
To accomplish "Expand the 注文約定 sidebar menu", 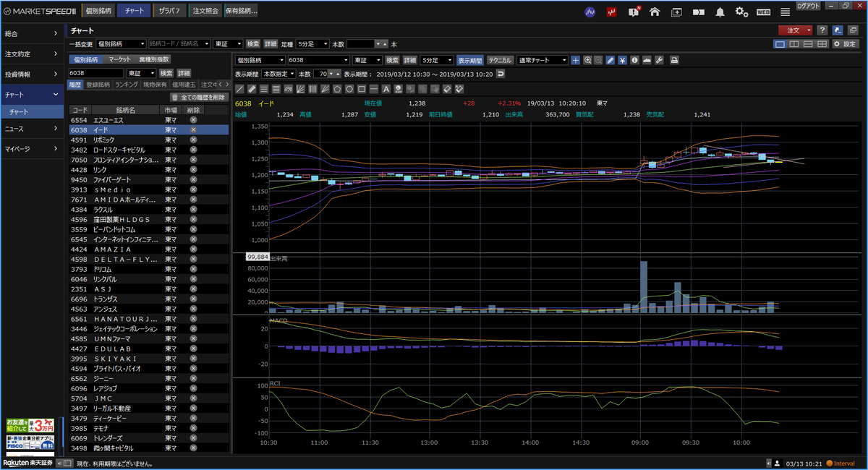I will point(33,54).
